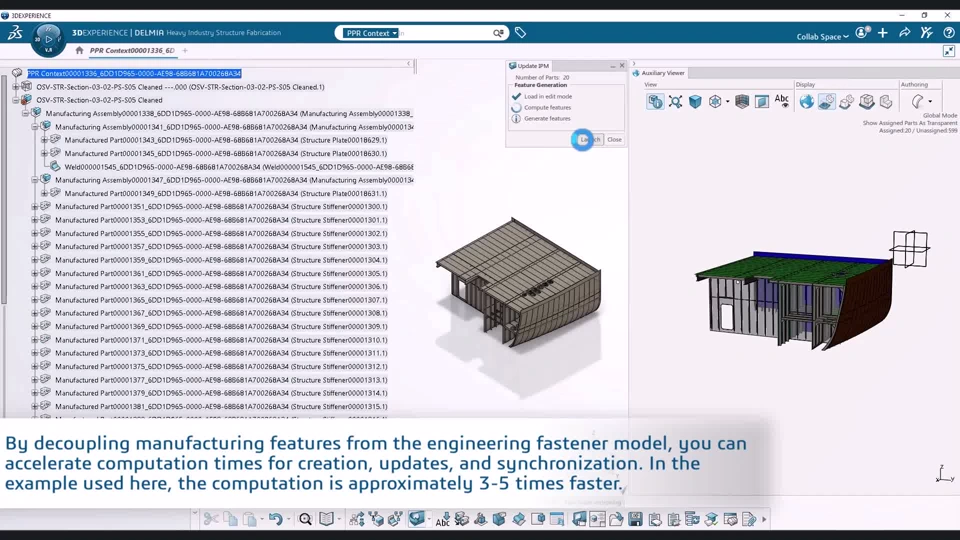Open wireframe view mode dropdown arrow

[727, 102]
